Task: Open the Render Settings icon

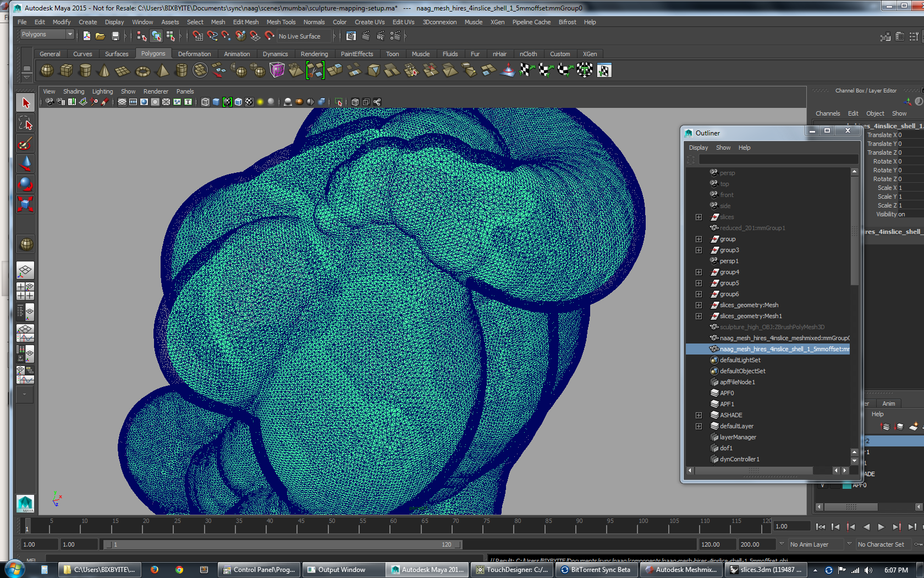Action: (x=395, y=36)
